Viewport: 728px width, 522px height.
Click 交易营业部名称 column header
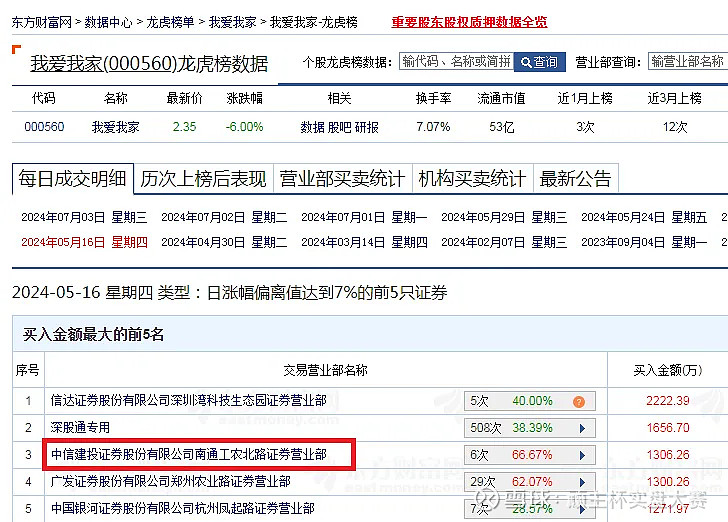tap(325, 370)
